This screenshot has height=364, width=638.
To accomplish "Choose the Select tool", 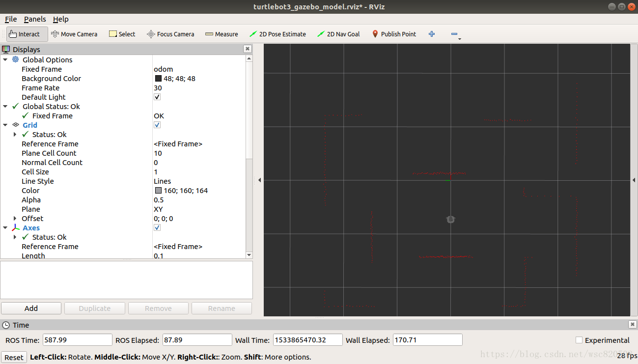I will click(122, 34).
